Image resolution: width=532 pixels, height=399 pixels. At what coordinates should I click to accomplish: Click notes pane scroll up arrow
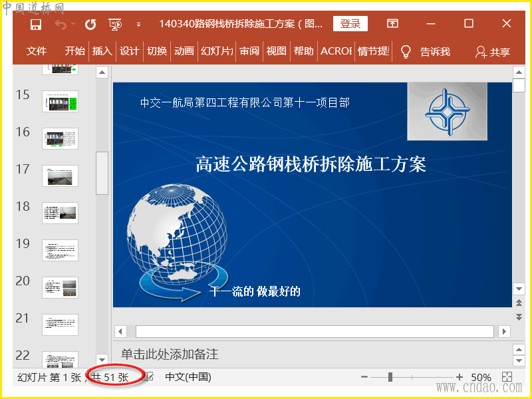(x=519, y=350)
